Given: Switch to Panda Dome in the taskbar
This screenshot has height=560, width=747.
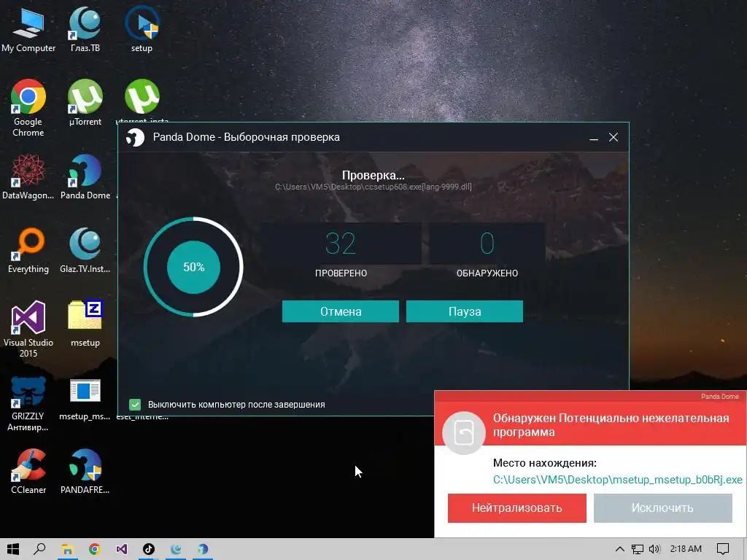Looking at the screenshot, I should [203, 549].
